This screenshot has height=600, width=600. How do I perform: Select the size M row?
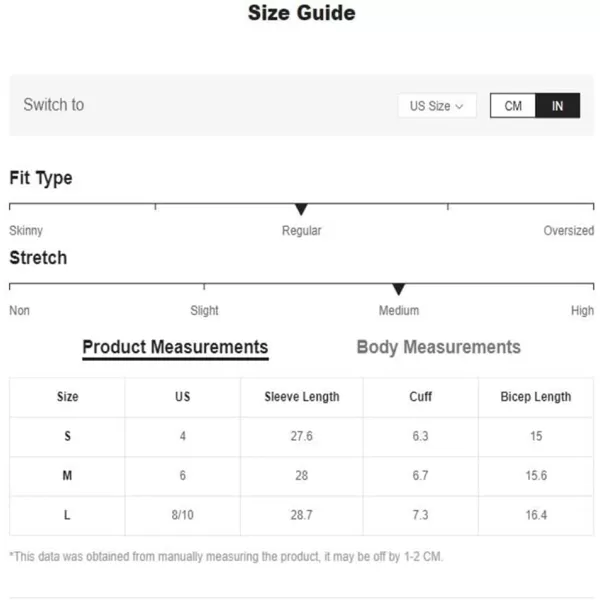(67, 476)
